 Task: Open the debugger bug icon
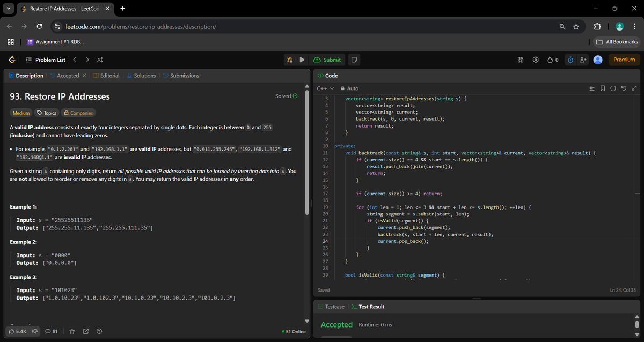coord(290,60)
